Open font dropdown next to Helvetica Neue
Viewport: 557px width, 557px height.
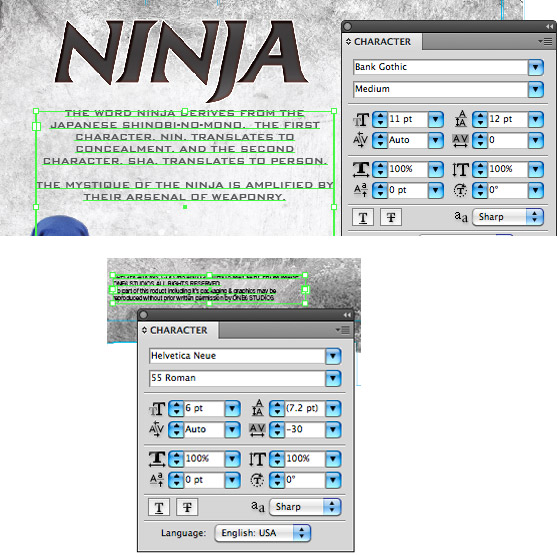pyautogui.click(x=333, y=356)
